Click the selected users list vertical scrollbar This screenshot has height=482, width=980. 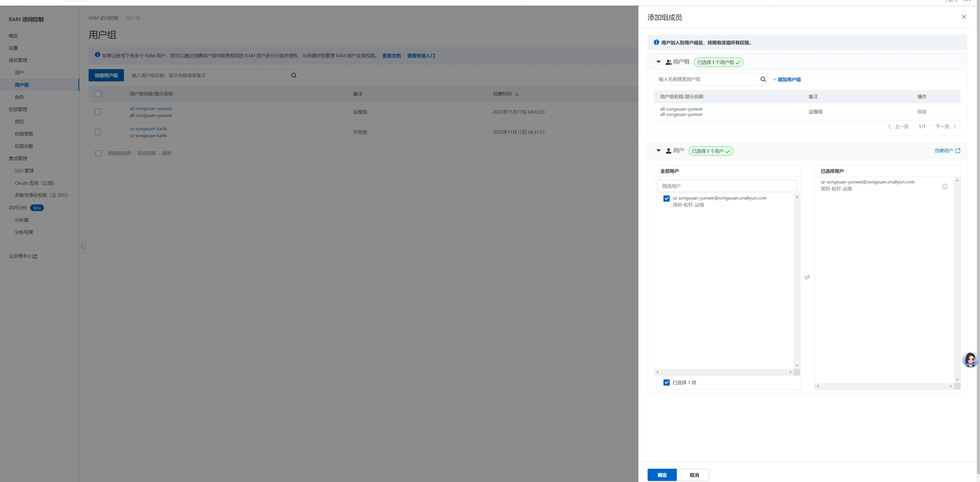coord(957,279)
